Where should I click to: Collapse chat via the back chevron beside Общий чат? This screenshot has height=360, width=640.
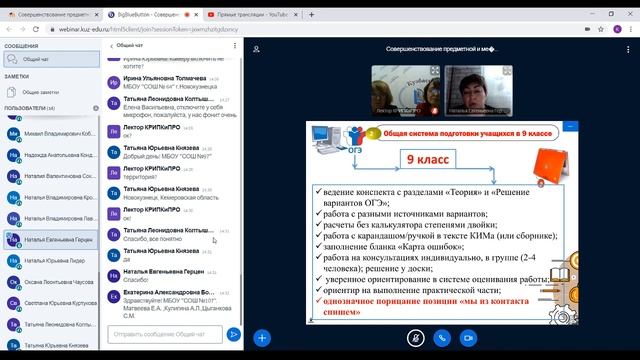coord(111,46)
